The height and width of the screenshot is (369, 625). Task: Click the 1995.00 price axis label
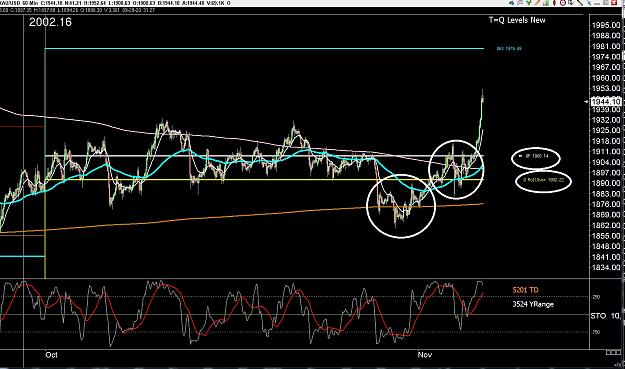tap(606, 26)
